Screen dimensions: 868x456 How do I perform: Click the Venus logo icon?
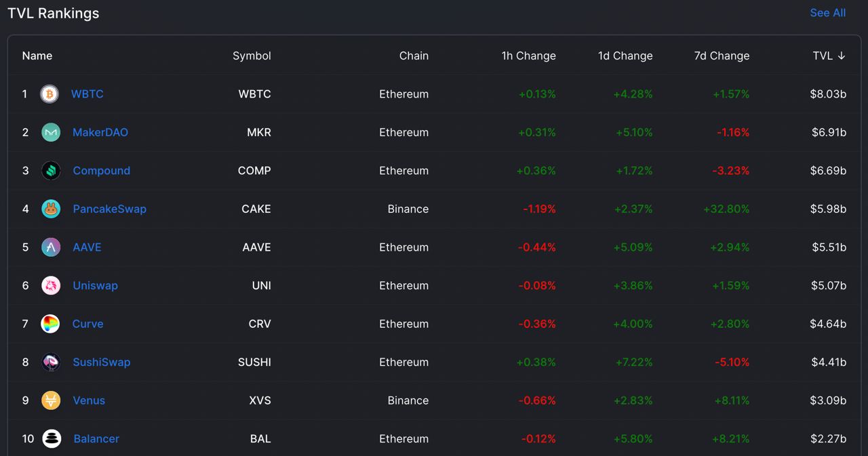pos(51,400)
